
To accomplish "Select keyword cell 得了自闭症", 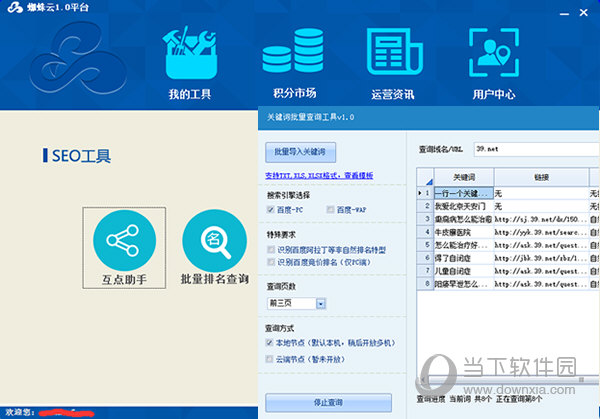I will pyautogui.click(x=464, y=258).
